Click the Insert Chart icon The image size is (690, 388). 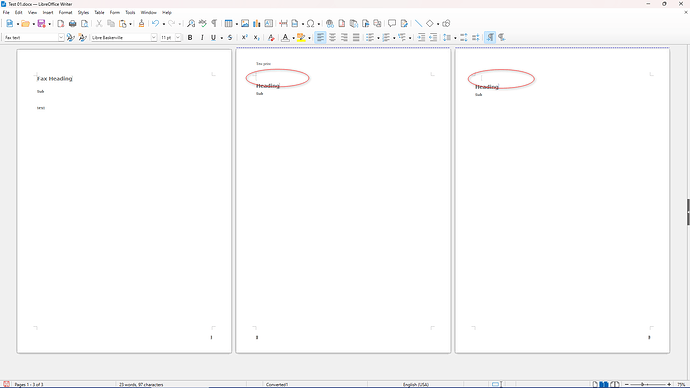coord(257,24)
